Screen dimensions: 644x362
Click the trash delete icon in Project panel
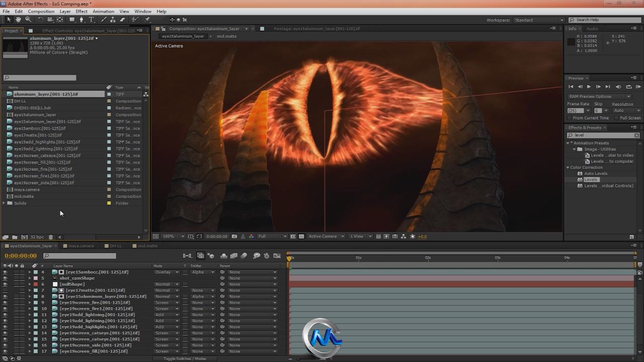click(x=51, y=237)
